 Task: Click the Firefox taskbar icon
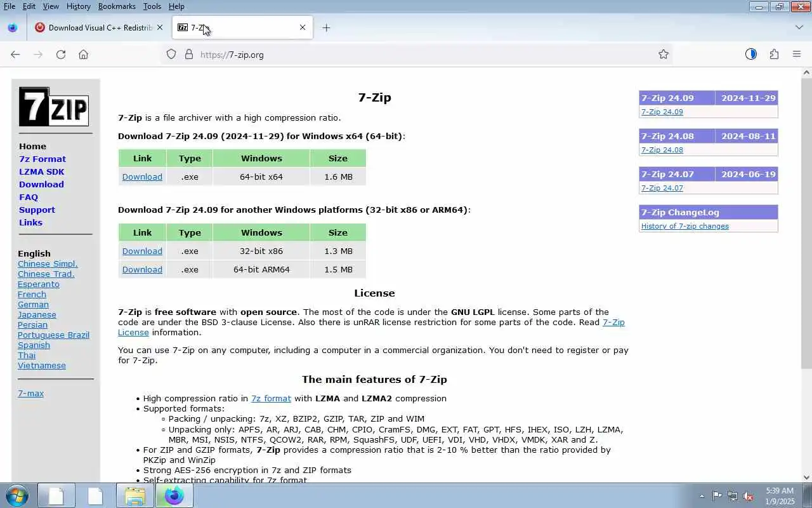point(174,495)
